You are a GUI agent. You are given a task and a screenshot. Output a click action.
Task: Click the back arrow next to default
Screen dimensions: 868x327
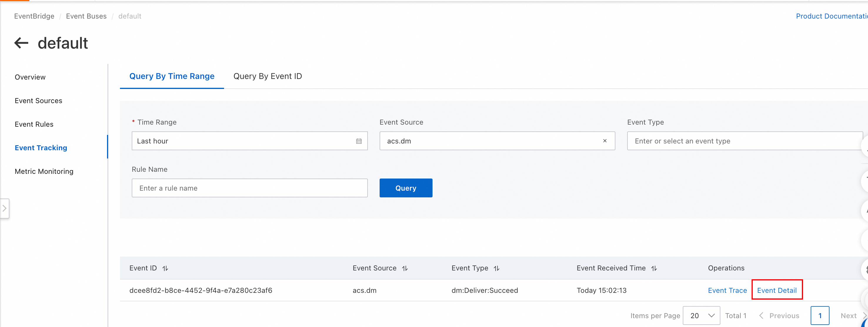[21, 43]
